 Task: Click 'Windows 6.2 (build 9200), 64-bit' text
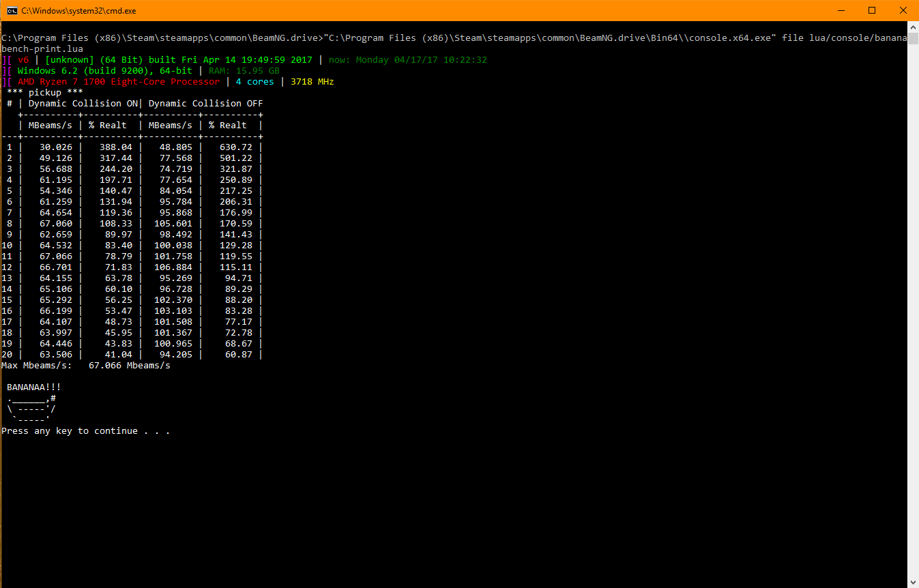[x=105, y=71]
